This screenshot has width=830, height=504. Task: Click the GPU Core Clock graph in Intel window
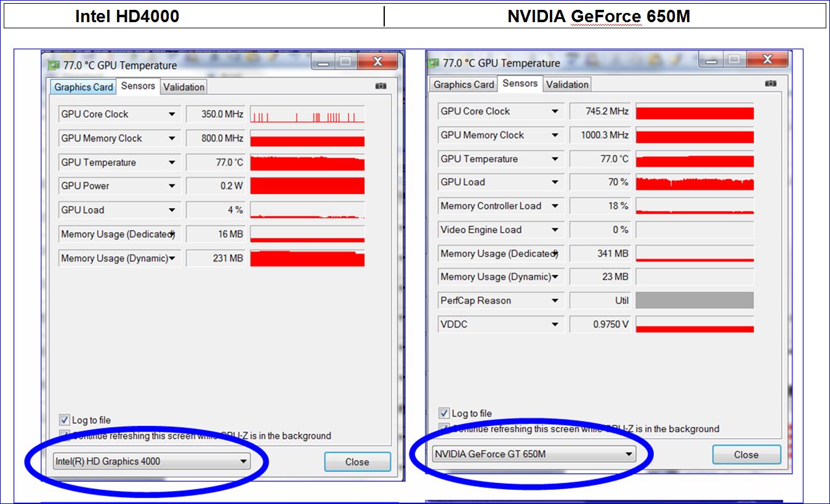coord(307,114)
